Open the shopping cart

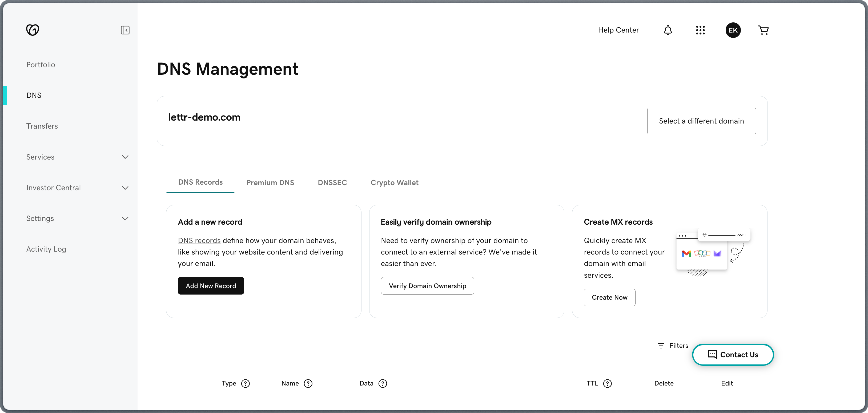(763, 30)
